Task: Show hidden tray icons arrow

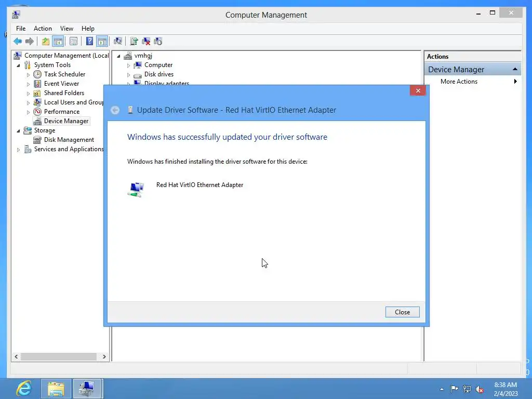Action: pyautogui.click(x=442, y=389)
